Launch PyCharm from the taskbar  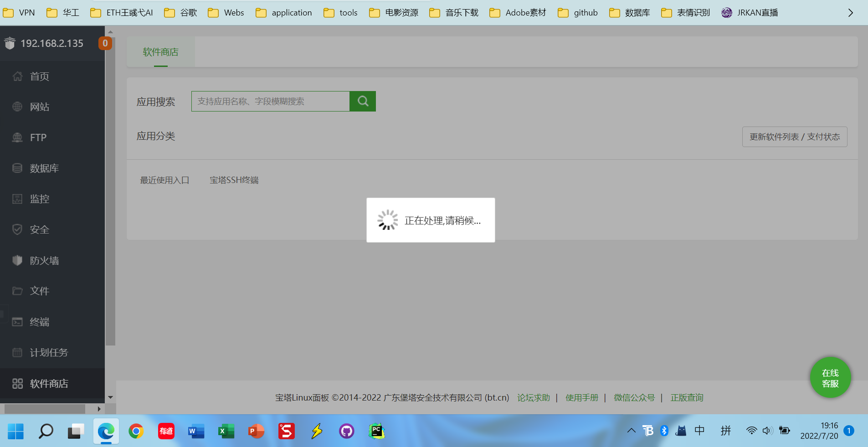376,431
